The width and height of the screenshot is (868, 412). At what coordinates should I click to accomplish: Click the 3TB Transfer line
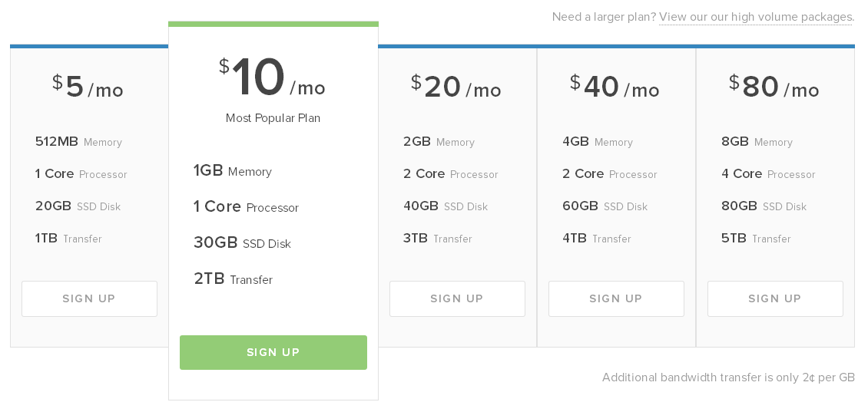[437, 239]
